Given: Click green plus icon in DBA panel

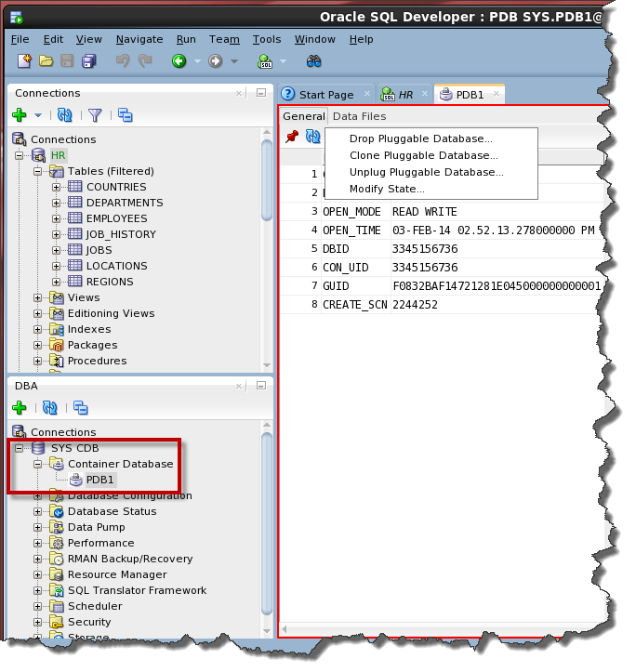Looking at the screenshot, I should point(20,408).
